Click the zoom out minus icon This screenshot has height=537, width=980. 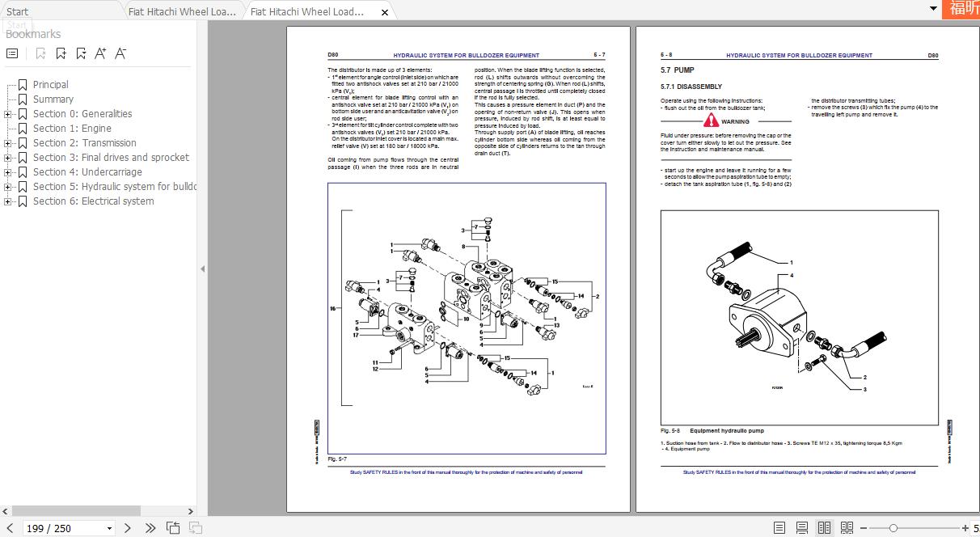coord(864,528)
